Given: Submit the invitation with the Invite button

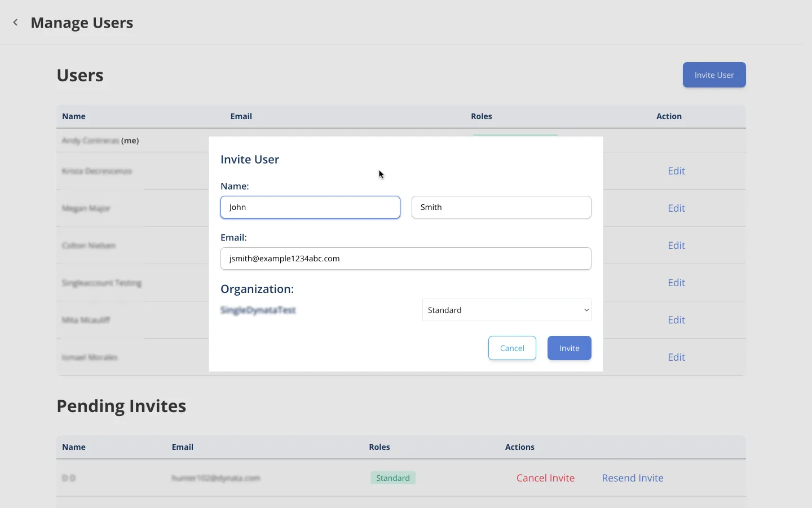Looking at the screenshot, I should pos(569,348).
